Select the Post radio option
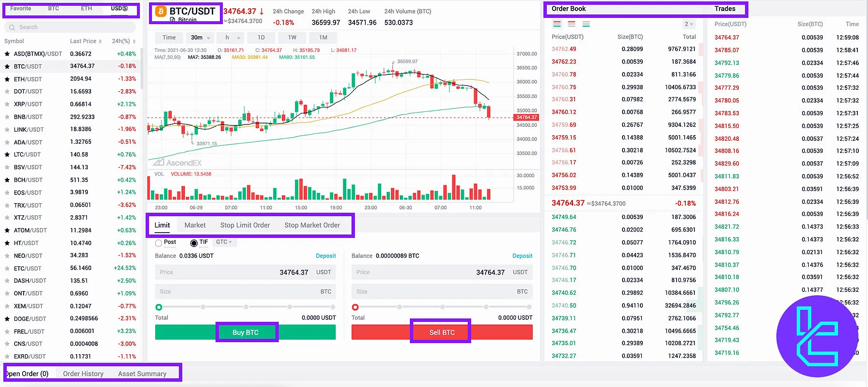Image resolution: width=868 pixels, height=387 pixels. click(x=159, y=243)
